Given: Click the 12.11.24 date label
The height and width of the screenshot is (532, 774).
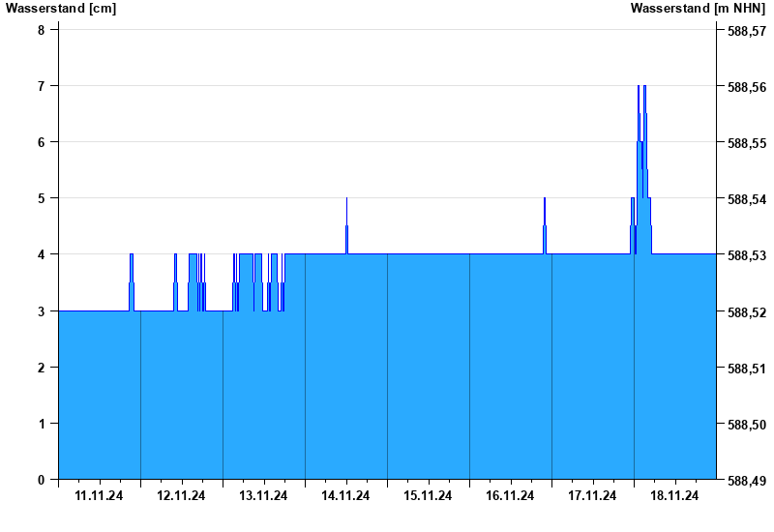Looking at the screenshot, I should [181, 495].
